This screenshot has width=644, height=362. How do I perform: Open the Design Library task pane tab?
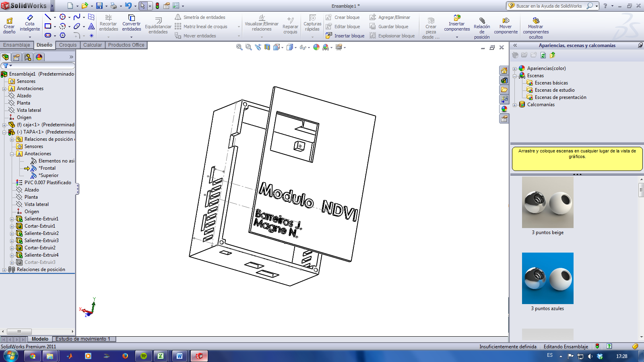click(x=504, y=80)
